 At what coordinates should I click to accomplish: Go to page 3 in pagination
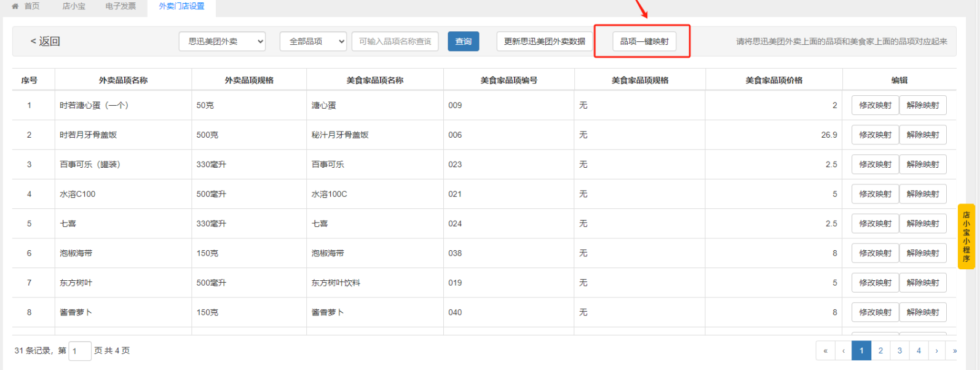(x=899, y=350)
